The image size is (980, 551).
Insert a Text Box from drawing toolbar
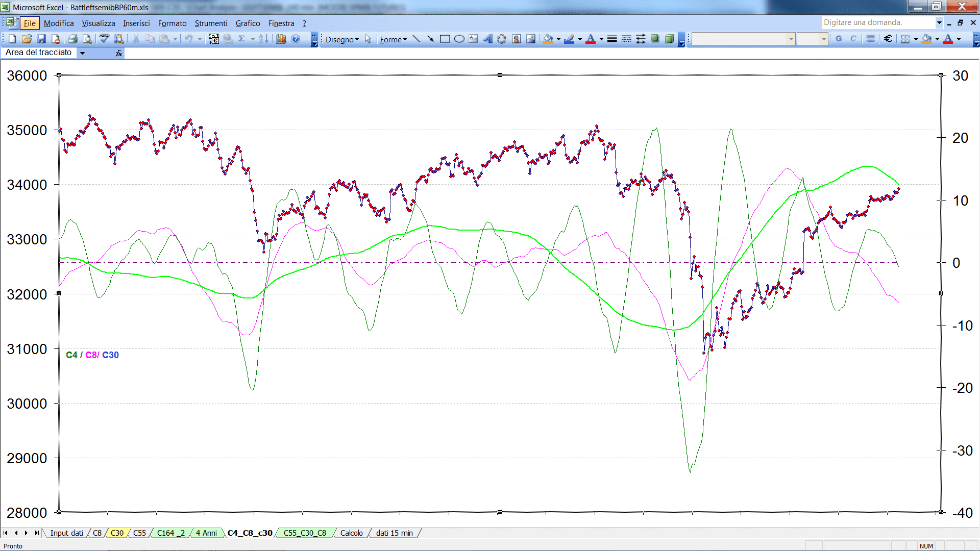(x=473, y=39)
